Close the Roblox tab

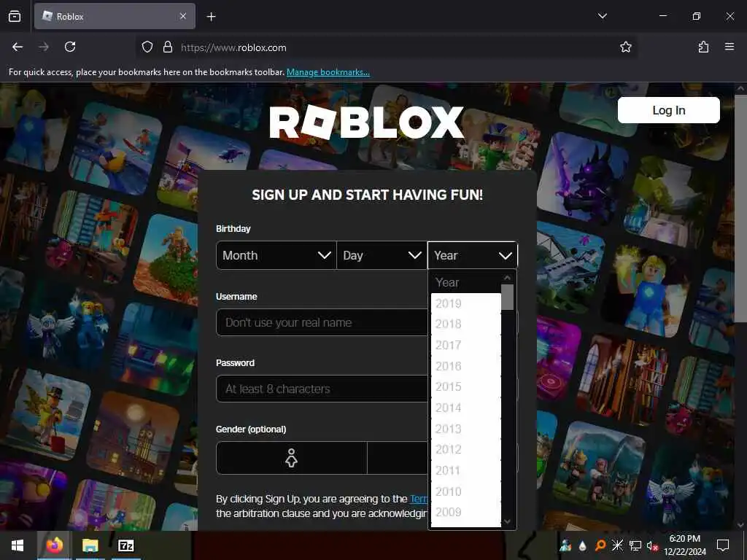coord(183,16)
